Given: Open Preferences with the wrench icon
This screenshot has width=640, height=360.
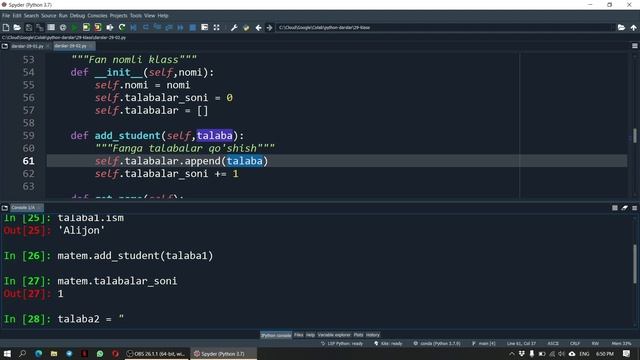Looking at the screenshot, I should (234, 27).
